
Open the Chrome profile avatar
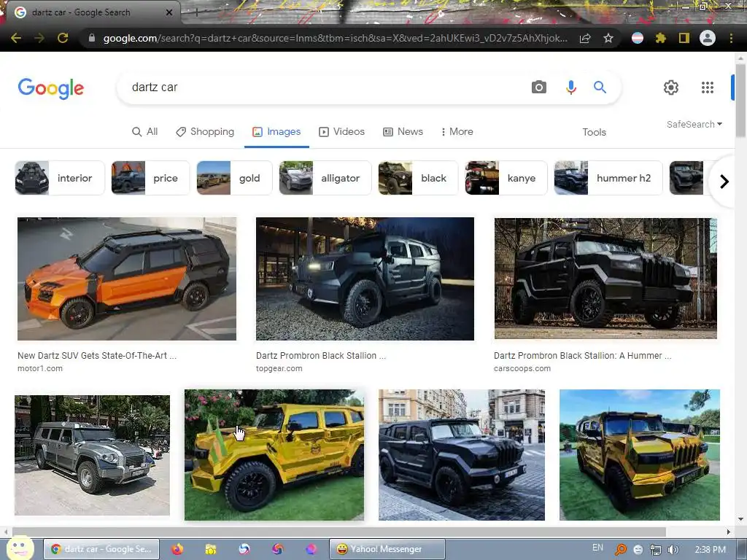(x=708, y=38)
